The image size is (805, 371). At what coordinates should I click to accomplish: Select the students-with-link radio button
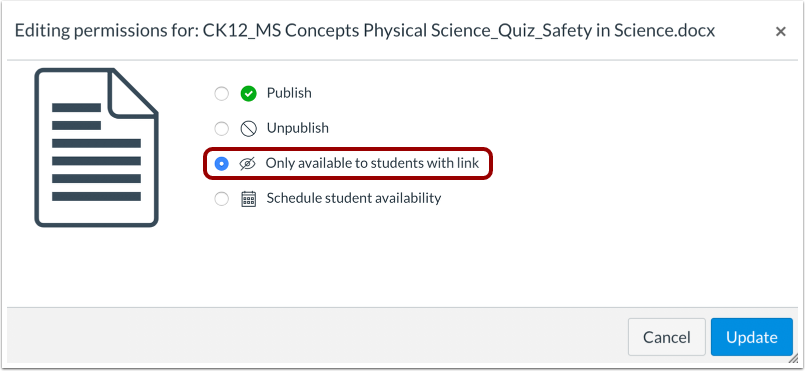pyautogui.click(x=221, y=164)
